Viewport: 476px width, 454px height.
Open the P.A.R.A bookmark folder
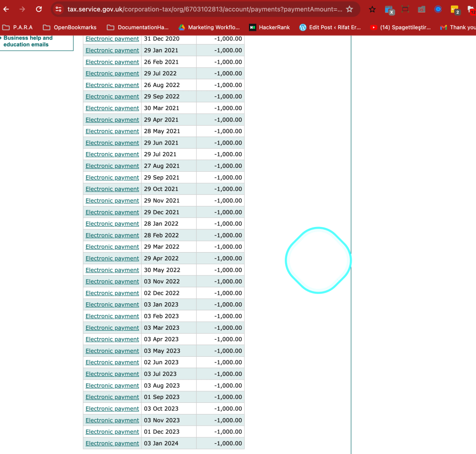(17, 27)
